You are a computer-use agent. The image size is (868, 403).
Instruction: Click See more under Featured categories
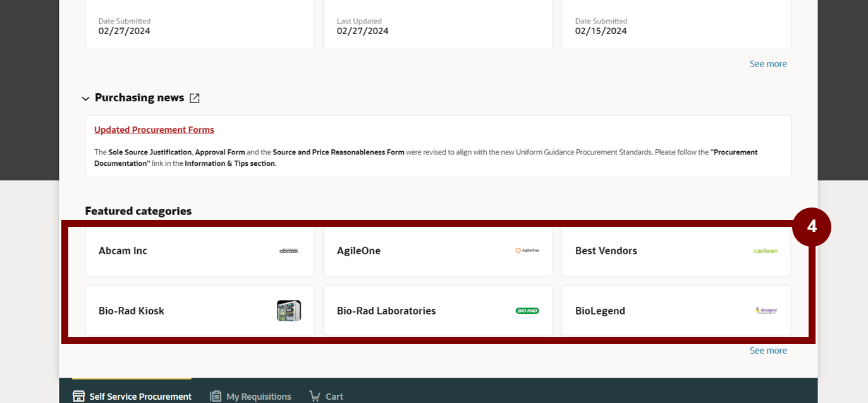tap(768, 350)
